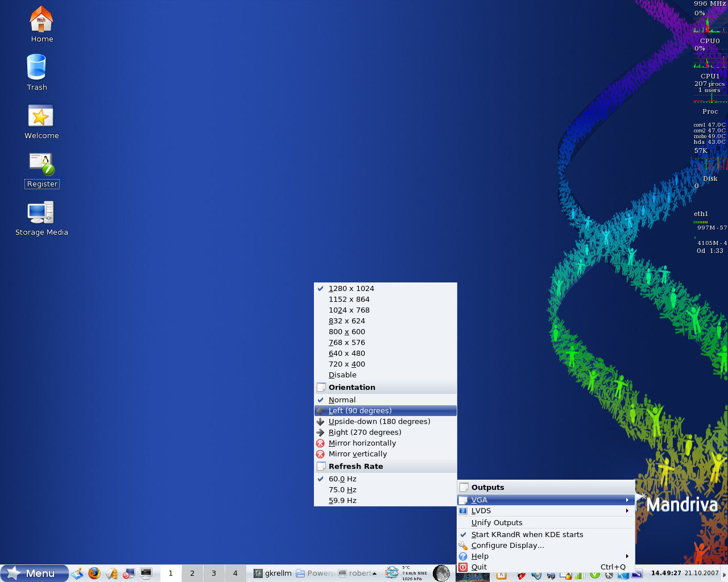This screenshot has height=582, width=728.
Task: Open Configure Display...
Action: pyautogui.click(x=546, y=546)
